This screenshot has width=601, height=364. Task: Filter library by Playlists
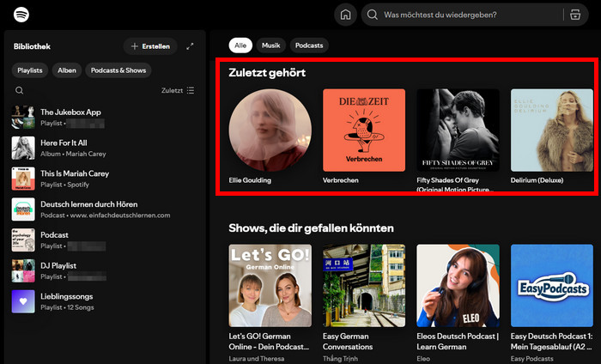(x=30, y=70)
